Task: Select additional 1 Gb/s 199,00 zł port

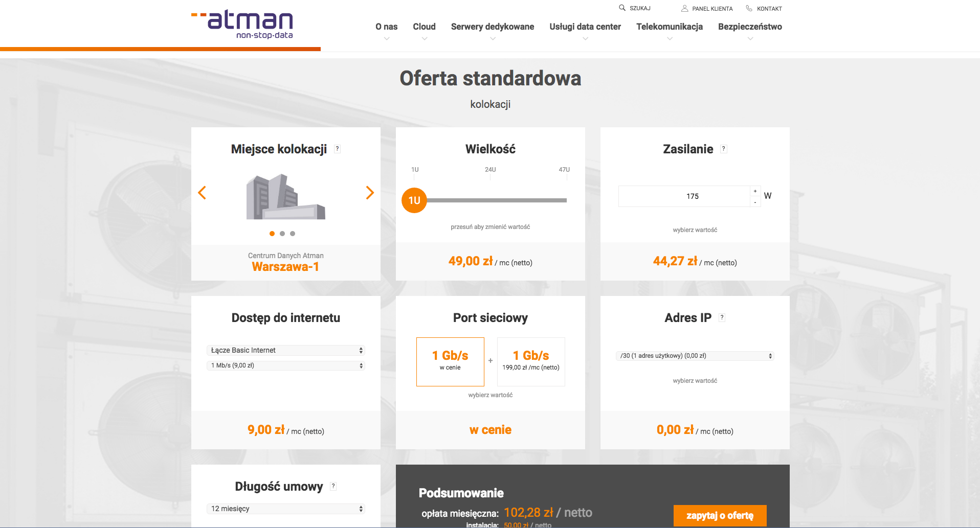Action: [x=531, y=362]
